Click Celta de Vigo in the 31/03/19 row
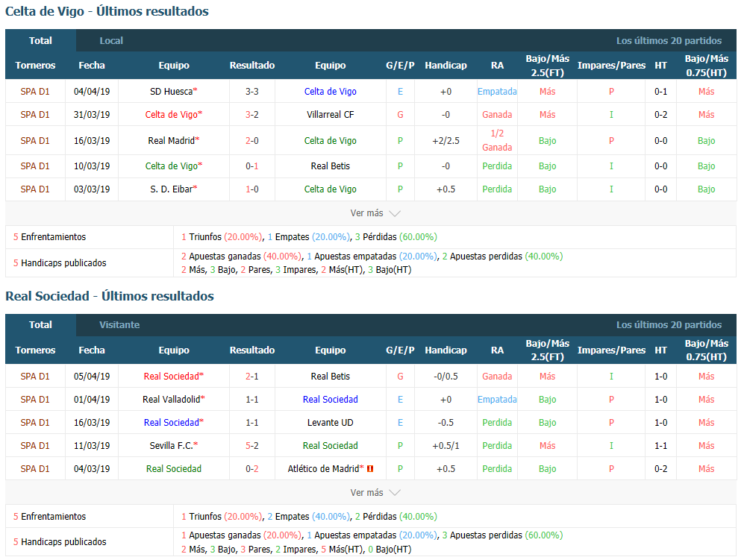The image size is (744, 560). click(172, 115)
